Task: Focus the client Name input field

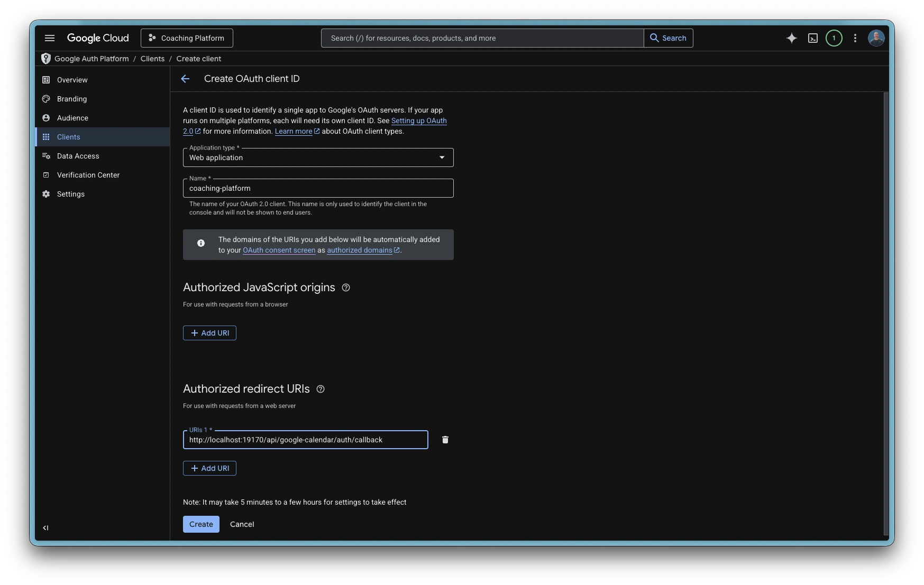Action: click(318, 188)
